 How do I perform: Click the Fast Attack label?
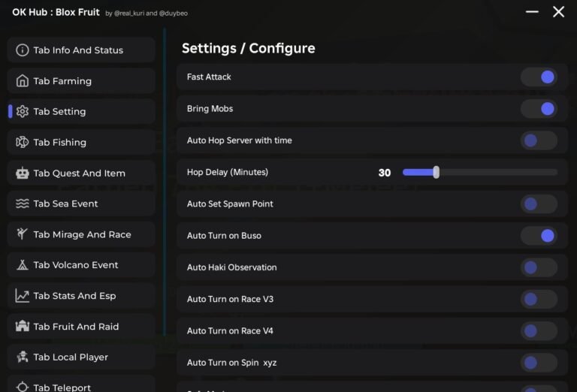pos(209,77)
